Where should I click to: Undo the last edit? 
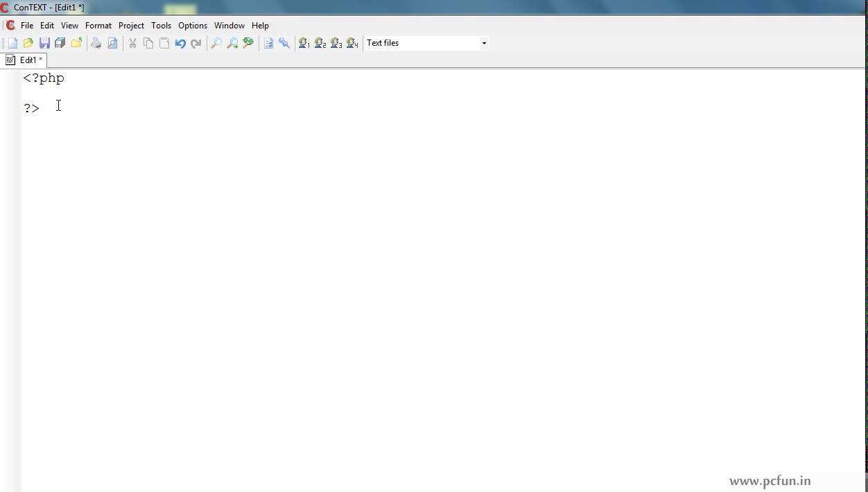180,43
